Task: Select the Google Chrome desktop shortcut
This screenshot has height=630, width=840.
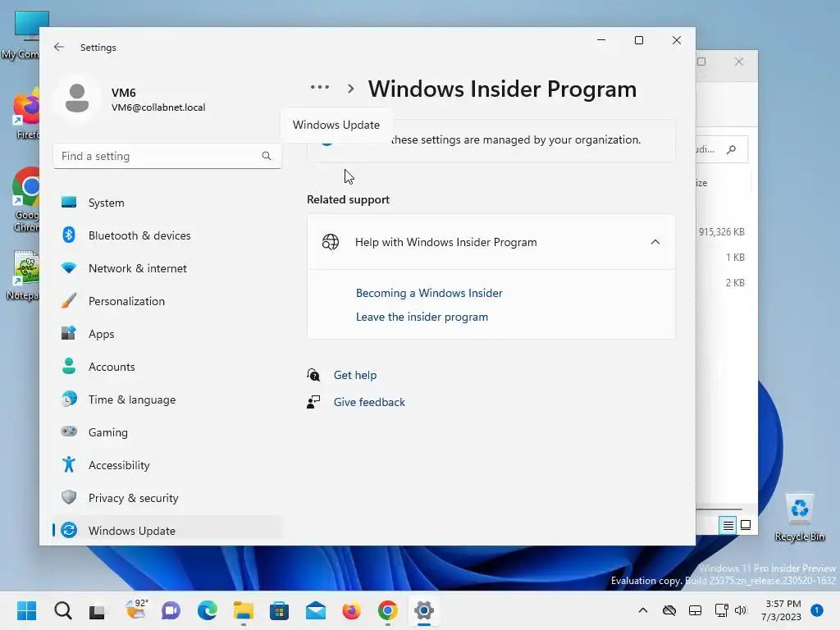Action: click(25, 199)
